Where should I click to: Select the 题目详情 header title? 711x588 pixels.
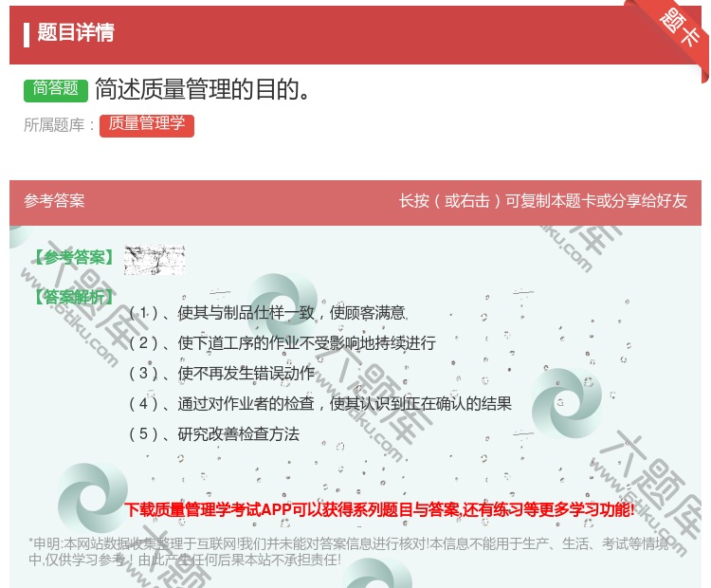76,33
